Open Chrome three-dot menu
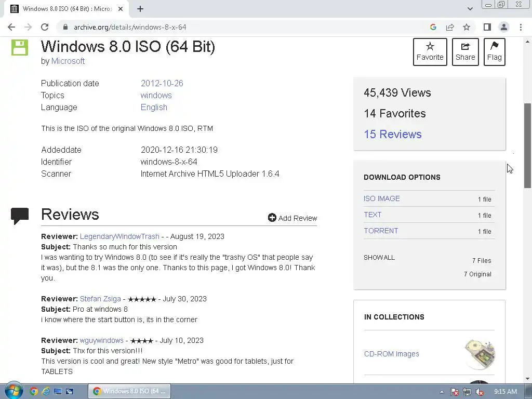 (521, 27)
